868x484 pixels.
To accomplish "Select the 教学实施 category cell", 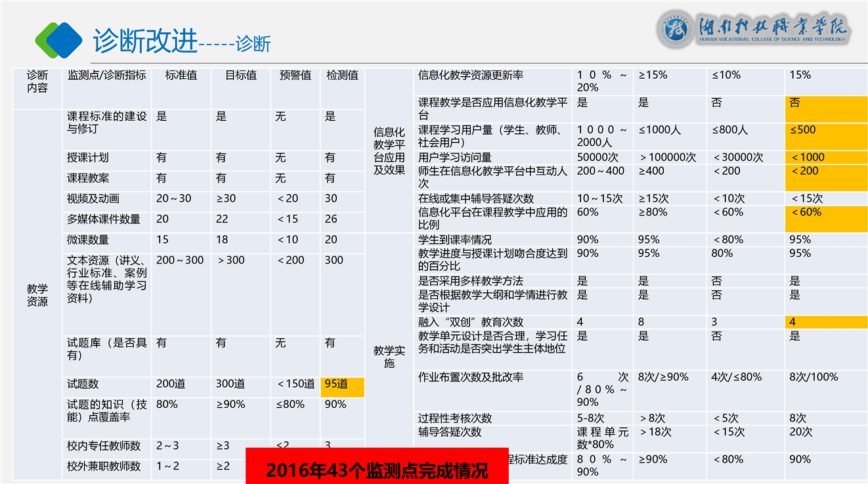I will point(389,357).
